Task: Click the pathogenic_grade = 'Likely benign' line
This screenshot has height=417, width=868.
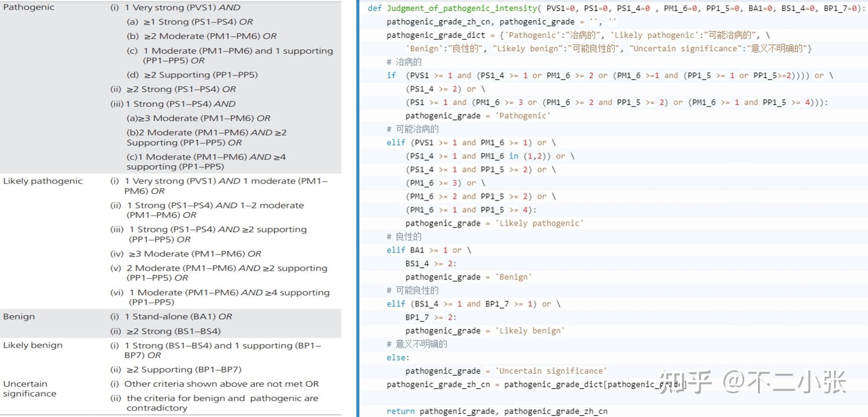Action: click(485, 330)
